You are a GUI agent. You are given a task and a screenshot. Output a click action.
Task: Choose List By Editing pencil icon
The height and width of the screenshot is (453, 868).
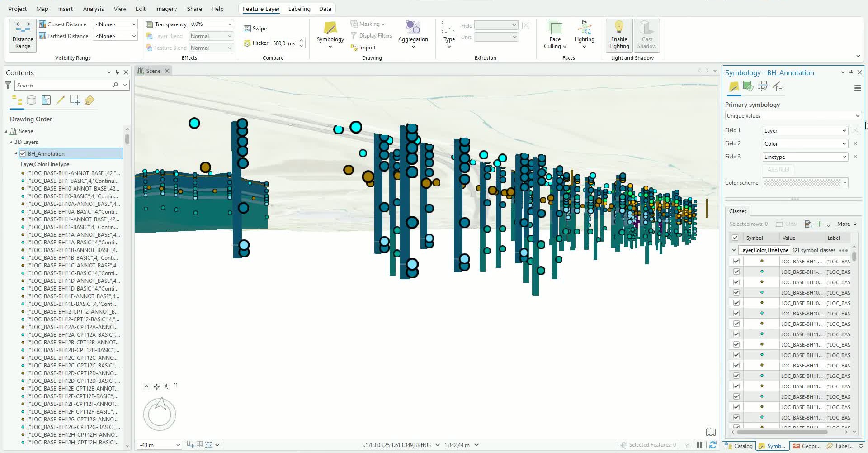(x=60, y=100)
